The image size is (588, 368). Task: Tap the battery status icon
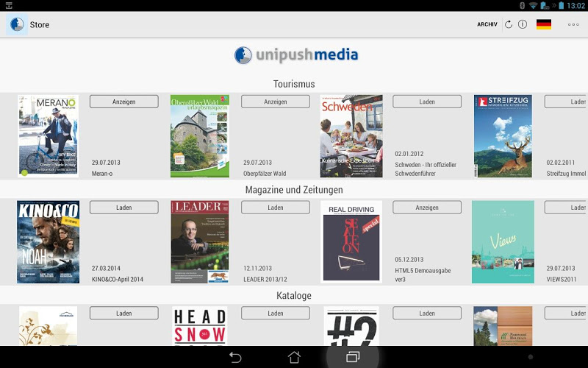click(561, 5)
